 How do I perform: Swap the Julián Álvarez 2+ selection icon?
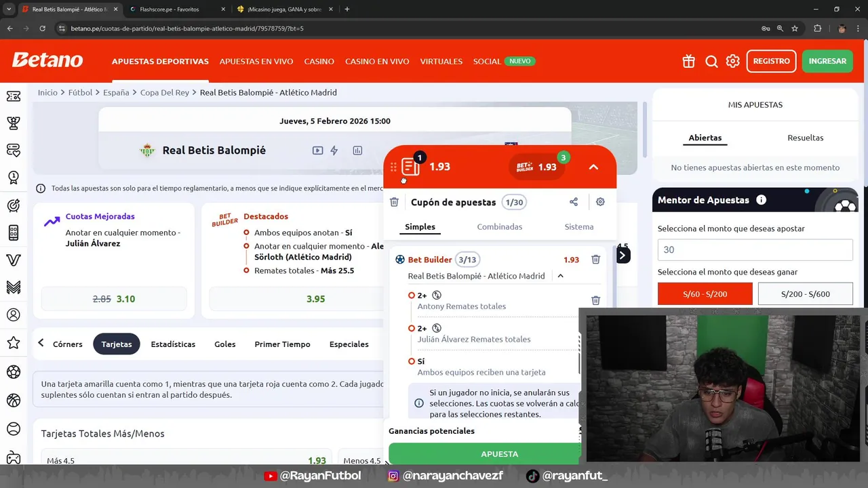tap(437, 328)
